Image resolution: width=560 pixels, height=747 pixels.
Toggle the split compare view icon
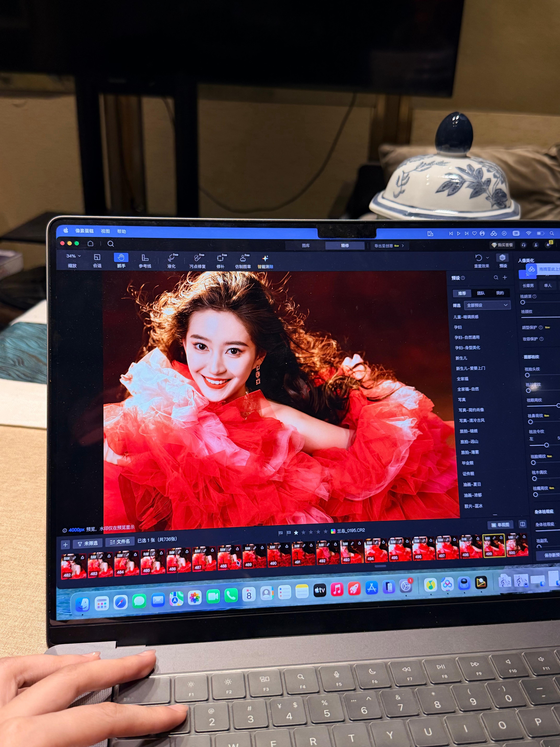click(522, 524)
